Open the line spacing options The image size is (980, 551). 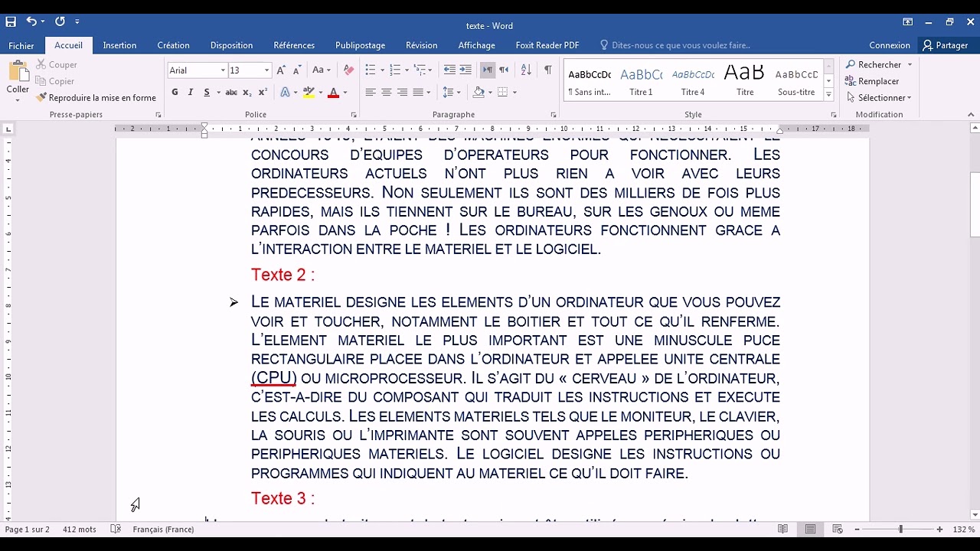[x=452, y=93]
